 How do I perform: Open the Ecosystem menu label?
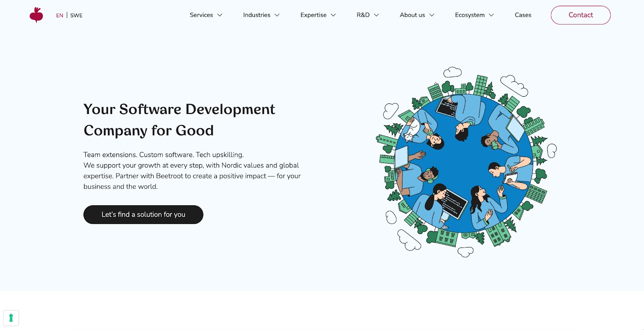pyautogui.click(x=470, y=15)
